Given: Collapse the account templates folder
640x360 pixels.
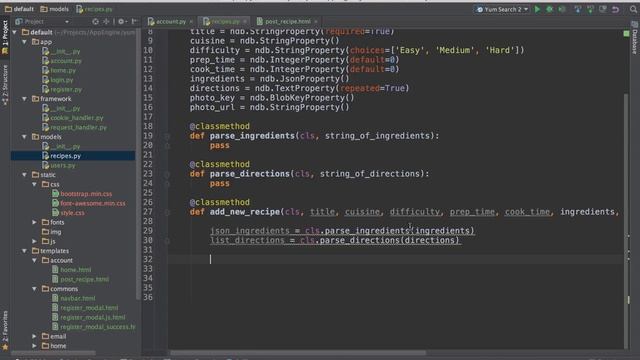Looking at the screenshot, I should 34,260.
